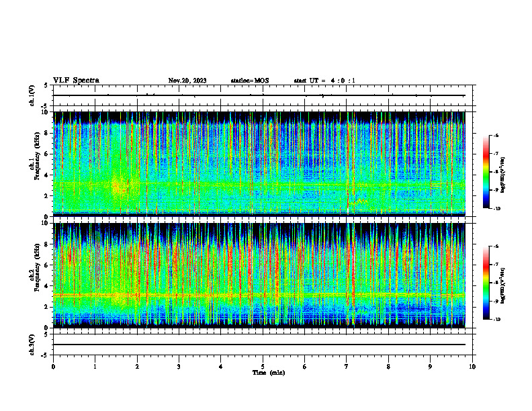Click the ch.2 spectrogram frequency tick "2"
This screenshot has height=411, width=532.
pyautogui.click(x=47, y=307)
